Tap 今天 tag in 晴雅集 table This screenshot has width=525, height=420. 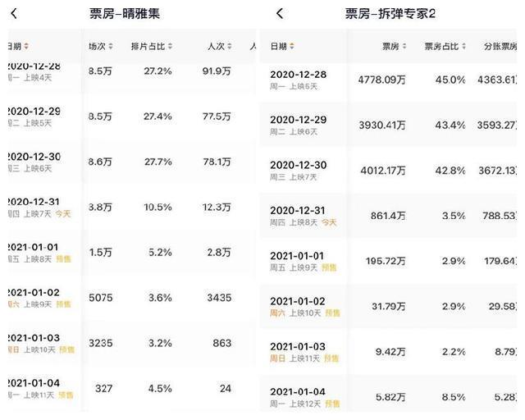63,213
